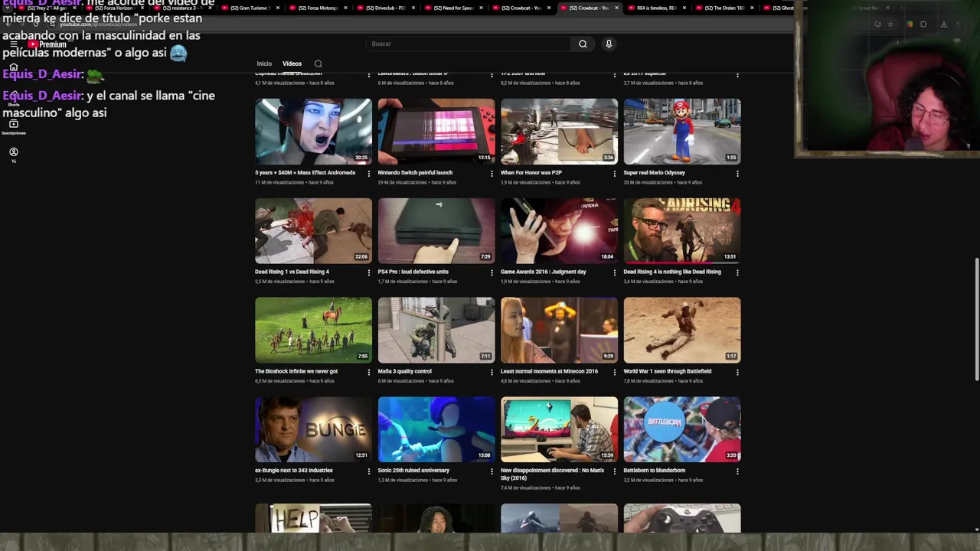Click Sonic 25th ruined anniversary title text
The image size is (980, 551).
point(413,471)
